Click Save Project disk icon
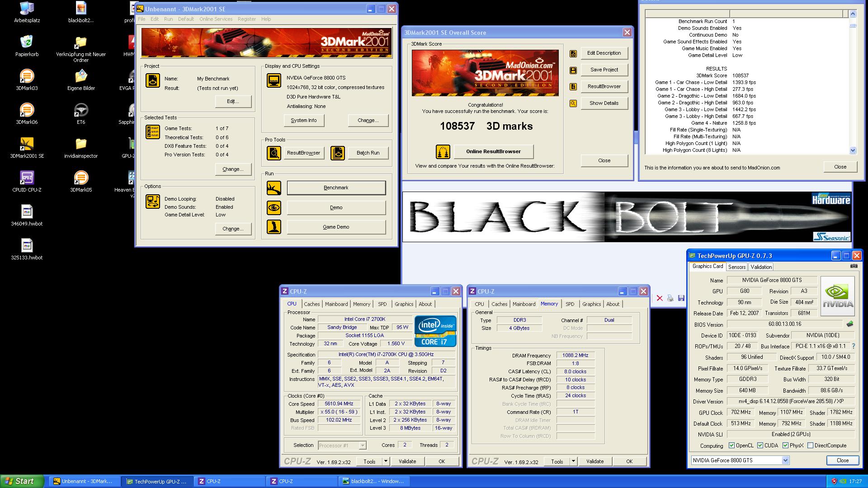This screenshot has width=868, height=488. tap(573, 70)
